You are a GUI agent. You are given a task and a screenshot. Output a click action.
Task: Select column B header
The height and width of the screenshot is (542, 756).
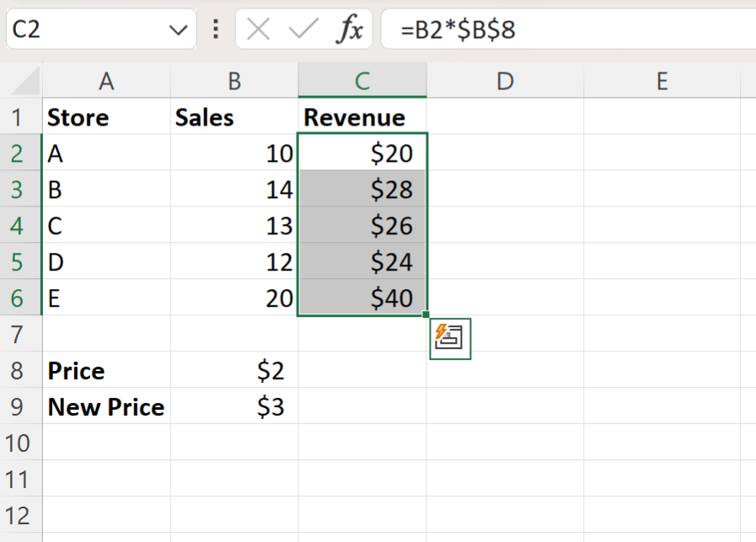234,81
